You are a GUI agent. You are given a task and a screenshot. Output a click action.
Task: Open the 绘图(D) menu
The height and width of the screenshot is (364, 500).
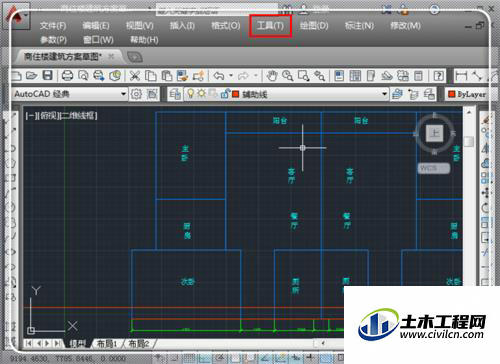tap(314, 26)
